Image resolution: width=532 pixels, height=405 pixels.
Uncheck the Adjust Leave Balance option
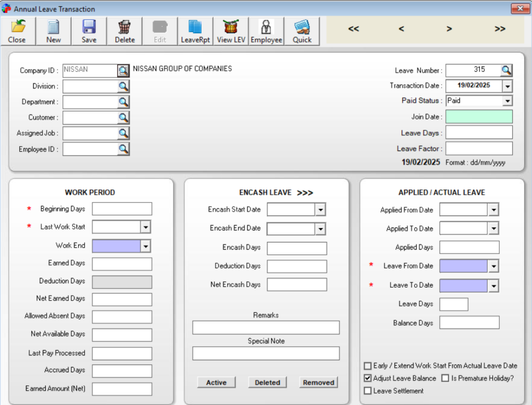[368, 378]
